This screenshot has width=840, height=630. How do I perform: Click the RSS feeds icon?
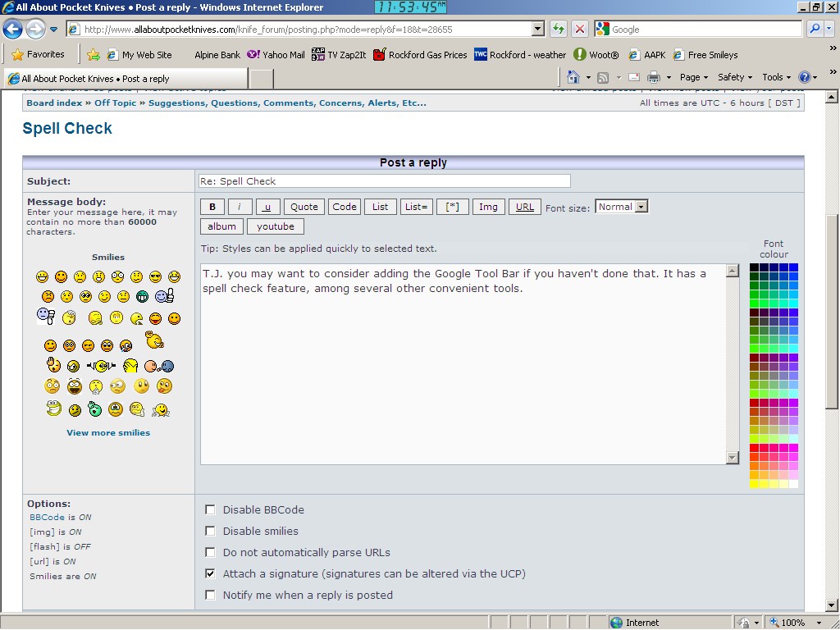(603, 78)
